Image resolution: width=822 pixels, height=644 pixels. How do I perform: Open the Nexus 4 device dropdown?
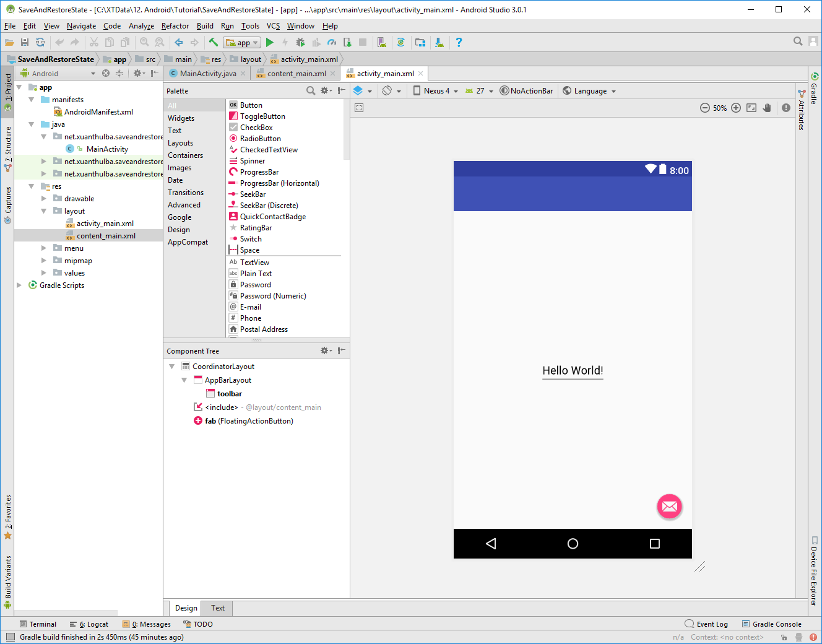pos(436,90)
